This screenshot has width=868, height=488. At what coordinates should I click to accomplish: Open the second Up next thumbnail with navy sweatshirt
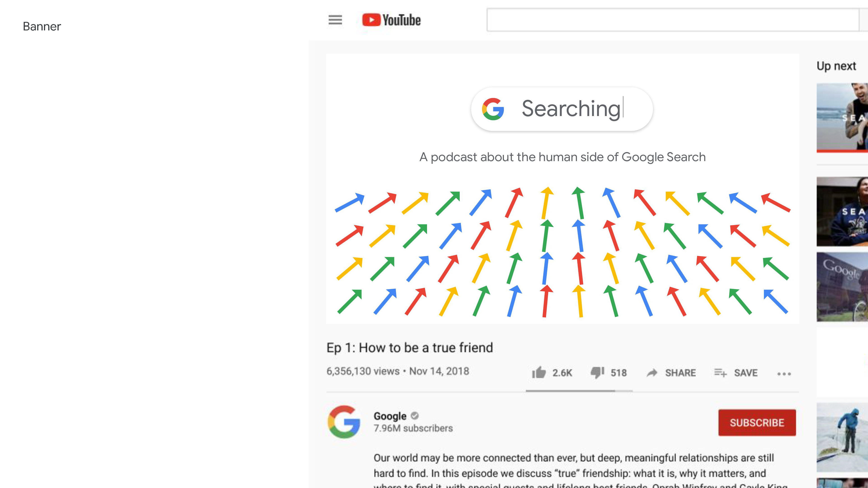pos(842,212)
